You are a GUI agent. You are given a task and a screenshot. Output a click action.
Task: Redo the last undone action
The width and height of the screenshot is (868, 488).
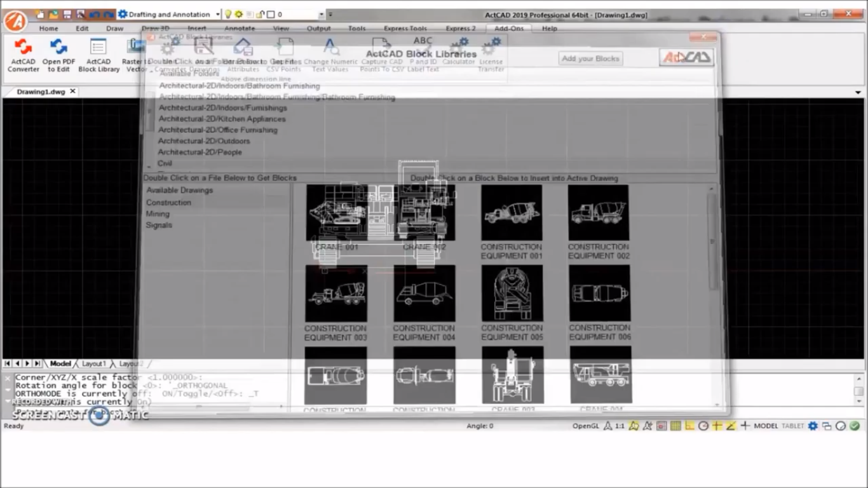tap(109, 14)
